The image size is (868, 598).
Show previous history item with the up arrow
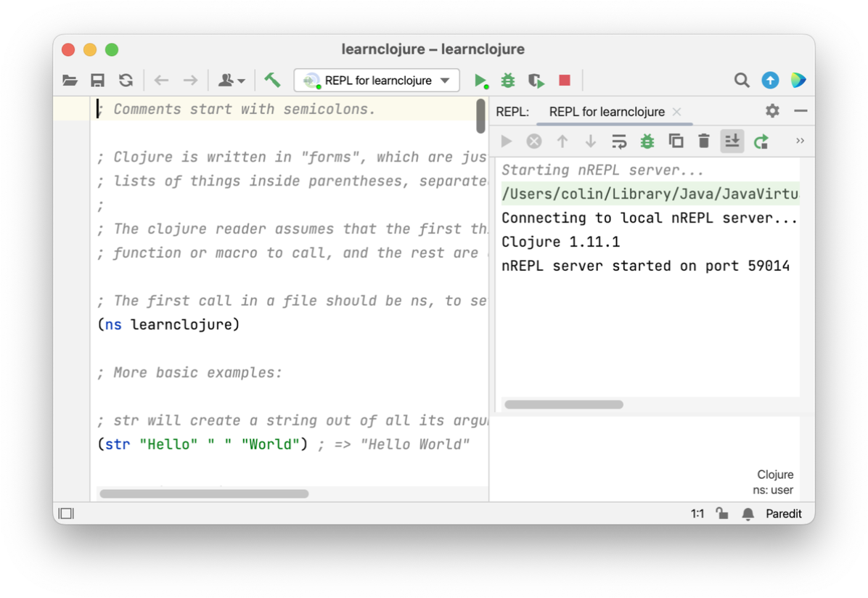click(562, 142)
